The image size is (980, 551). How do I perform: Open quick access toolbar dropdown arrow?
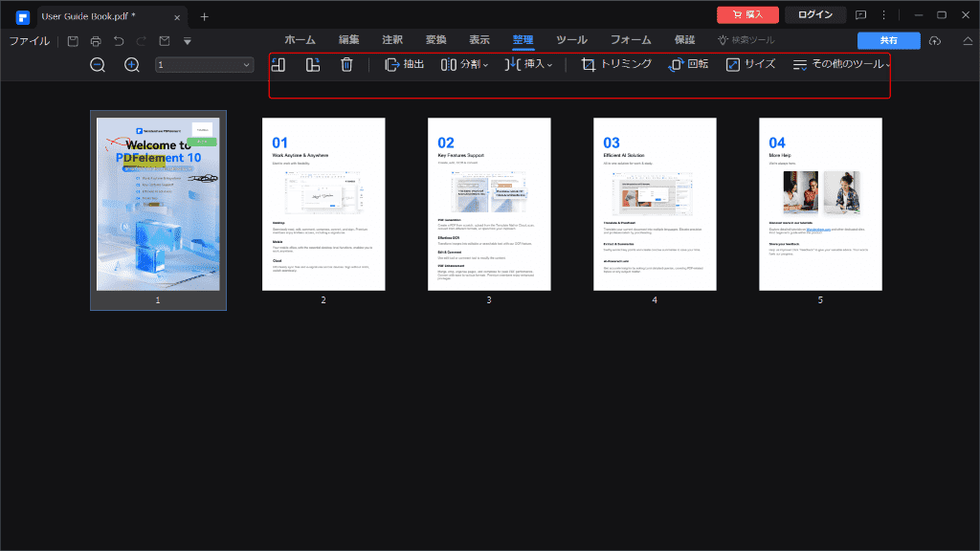[188, 42]
